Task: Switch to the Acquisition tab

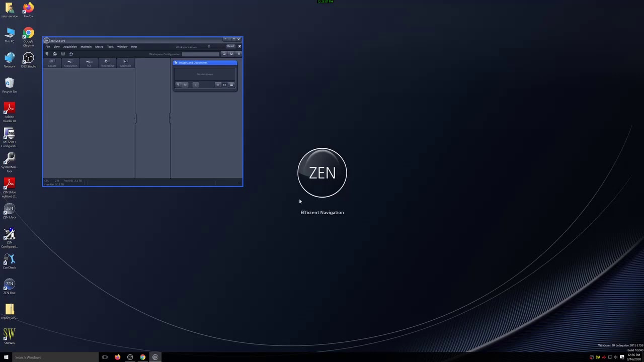Action: [70, 63]
